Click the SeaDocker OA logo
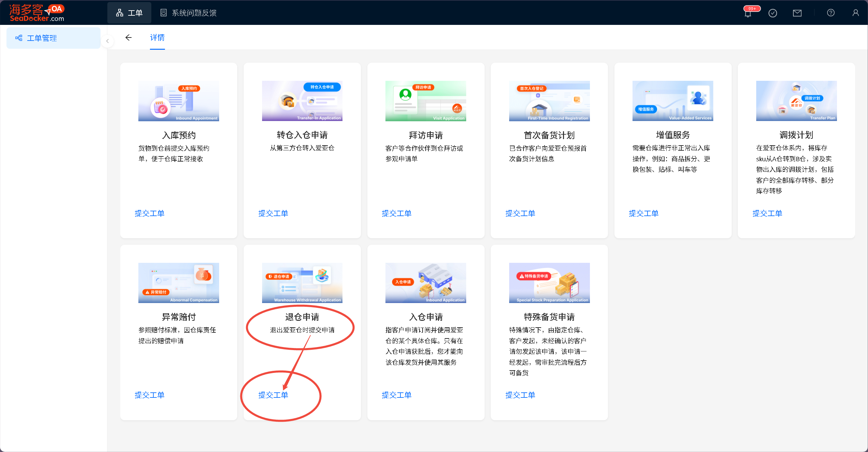Image resolution: width=868 pixels, height=452 pixels. click(x=37, y=13)
